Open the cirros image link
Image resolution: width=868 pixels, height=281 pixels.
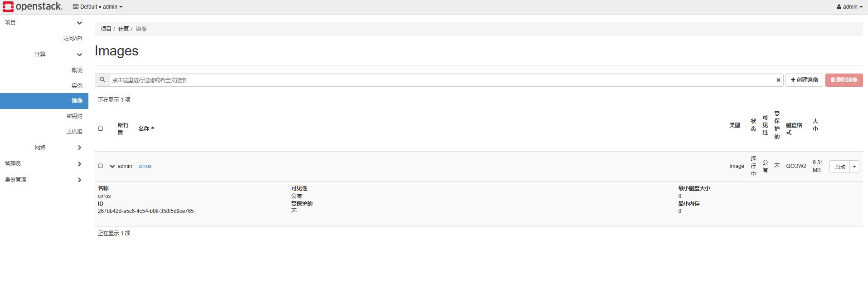click(x=145, y=166)
